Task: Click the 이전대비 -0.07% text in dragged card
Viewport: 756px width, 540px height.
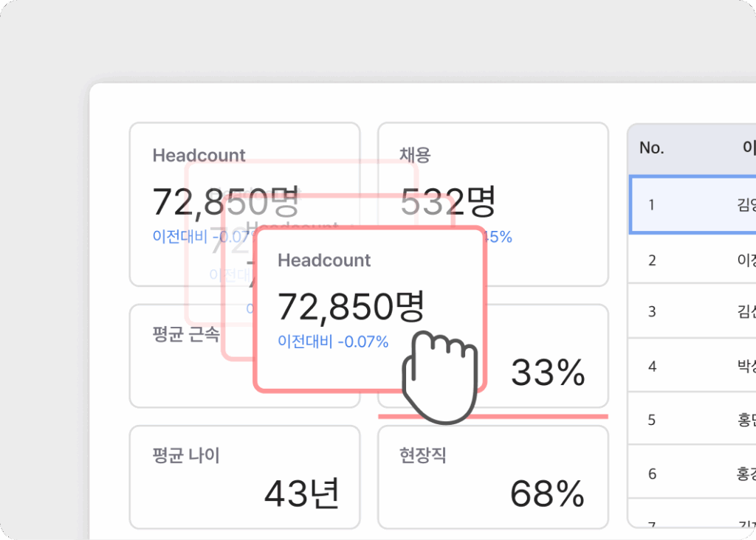Action: (x=333, y=342)
